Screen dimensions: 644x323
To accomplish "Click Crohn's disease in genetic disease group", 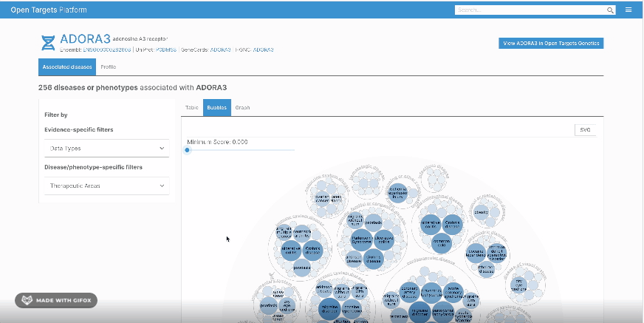I will click(x=374, y=259).
